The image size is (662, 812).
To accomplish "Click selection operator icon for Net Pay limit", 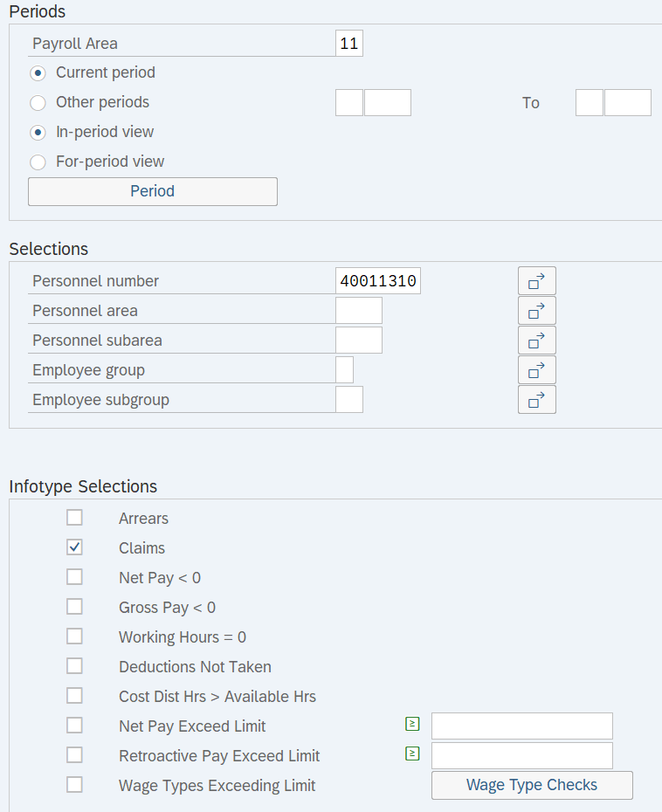I will tap(412, 724).
